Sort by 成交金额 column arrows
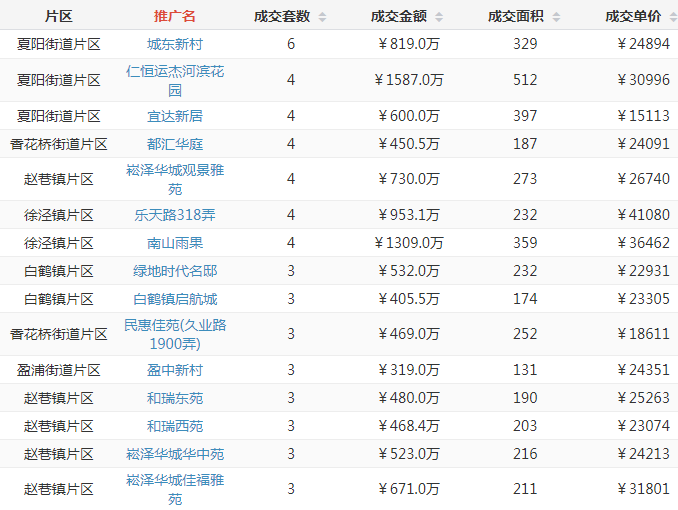Viewport: 678px width, 510px height. (x=439, y=17)
